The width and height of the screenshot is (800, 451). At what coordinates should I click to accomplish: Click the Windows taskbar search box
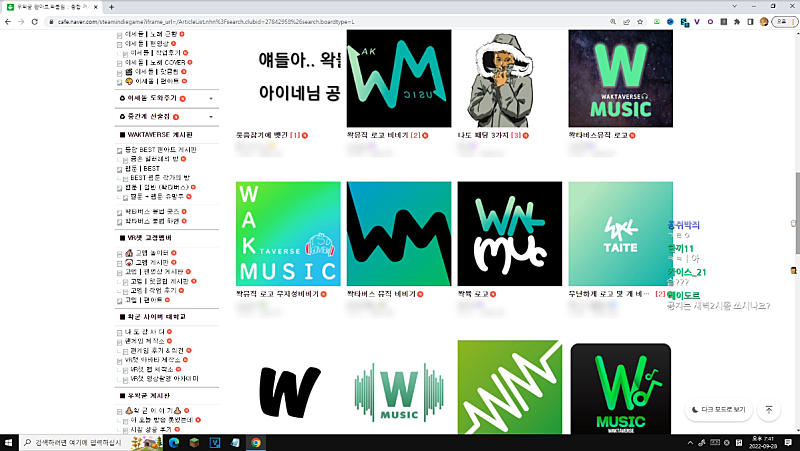92,443
